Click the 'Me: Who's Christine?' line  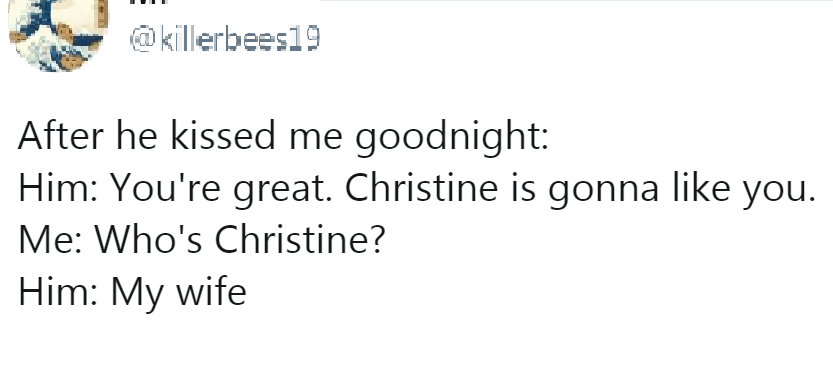pos(201,240)
